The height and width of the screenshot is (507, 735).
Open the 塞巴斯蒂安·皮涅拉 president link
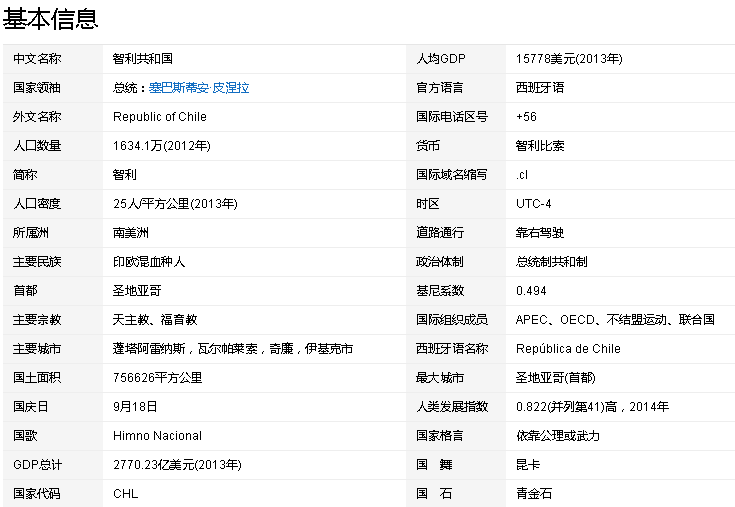[199, 88]
